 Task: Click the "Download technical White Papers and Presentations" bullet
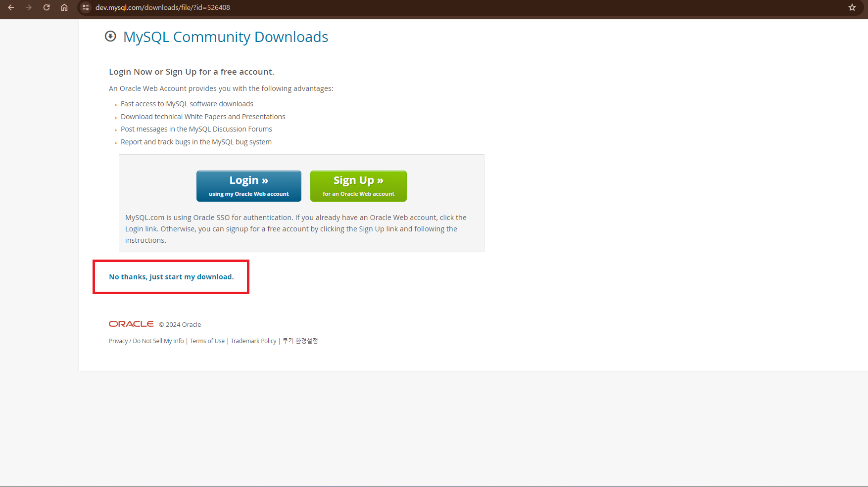point(203,117)
